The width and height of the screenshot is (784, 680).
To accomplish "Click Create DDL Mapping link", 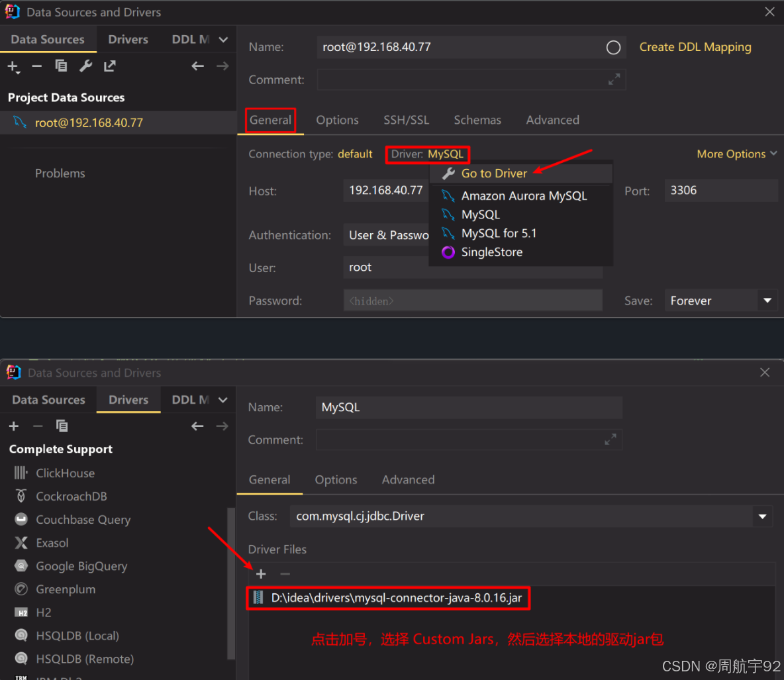I will point(695,48).
